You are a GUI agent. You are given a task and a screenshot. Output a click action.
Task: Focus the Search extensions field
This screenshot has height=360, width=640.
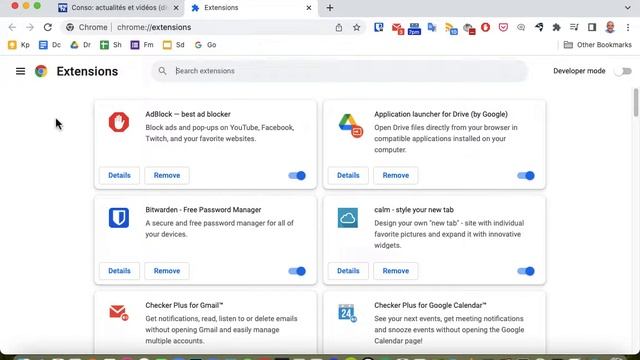point(340,71)
